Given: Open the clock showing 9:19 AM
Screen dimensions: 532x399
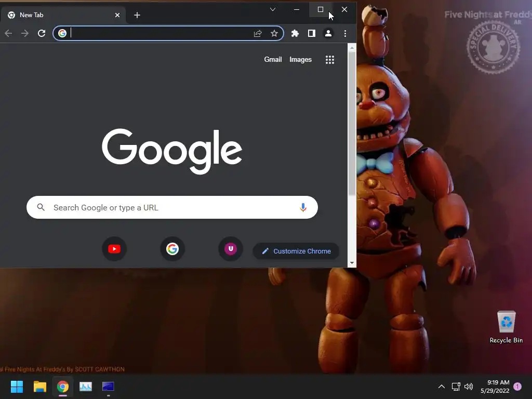Looking at the screenshot, I should pos(495,387).
